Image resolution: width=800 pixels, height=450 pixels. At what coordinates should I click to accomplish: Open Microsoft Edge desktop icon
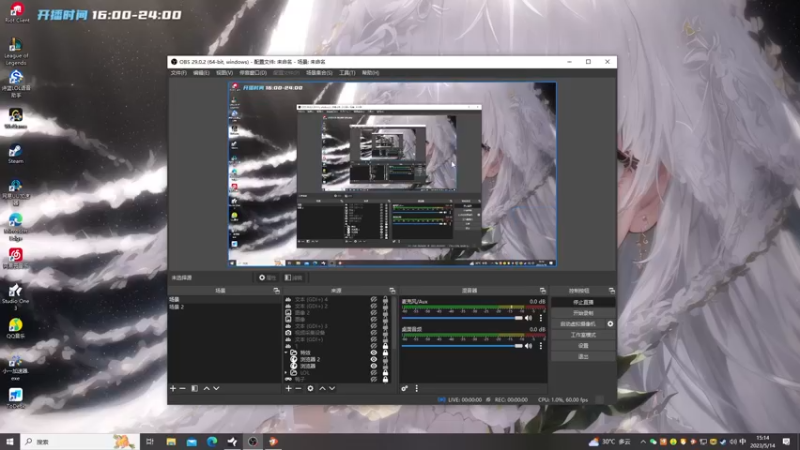pos(15,227)
